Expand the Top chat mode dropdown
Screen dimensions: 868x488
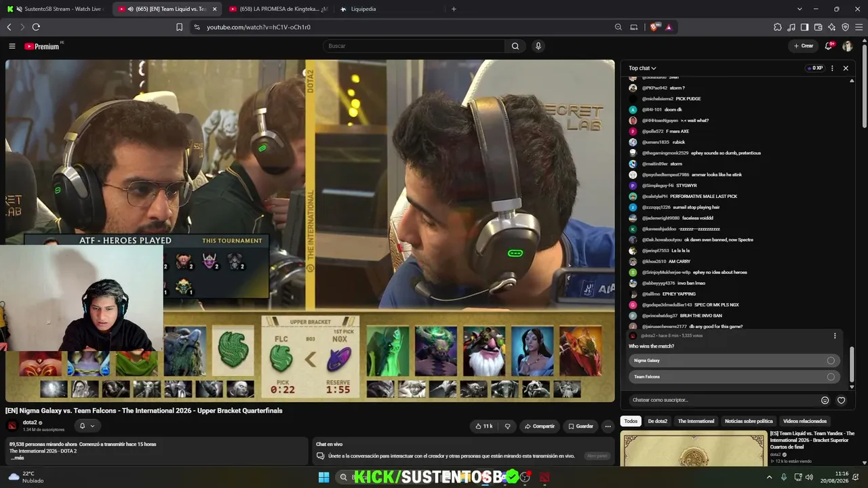(642, 68)
